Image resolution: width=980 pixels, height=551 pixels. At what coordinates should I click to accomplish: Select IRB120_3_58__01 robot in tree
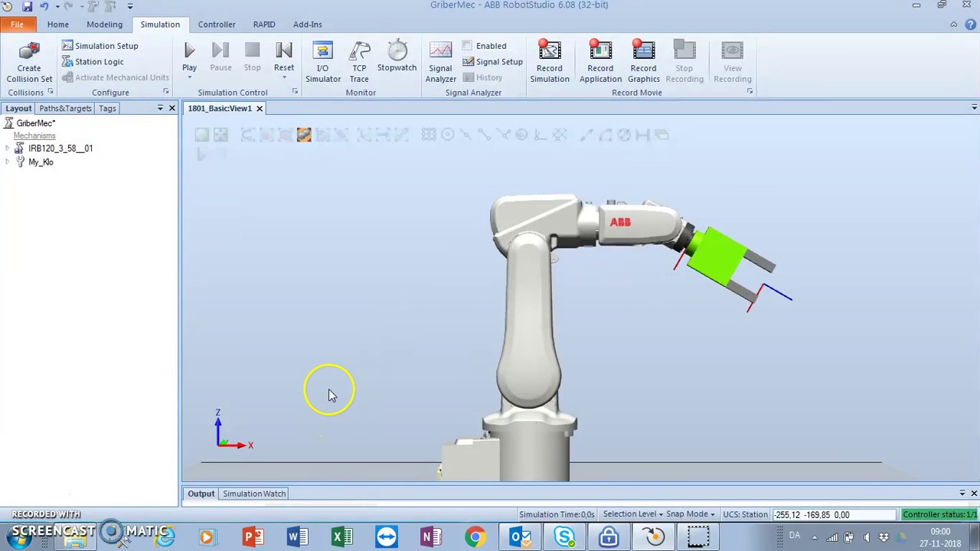pyautogui.click(x=60, y=148)
